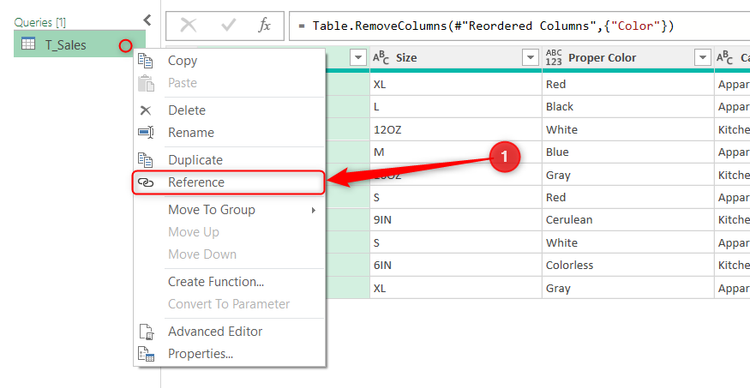Image resolution: width=750 pixels, height=388 pixels.
Task: Open Advanced Editor from context menu
Action: coord(229,332)
